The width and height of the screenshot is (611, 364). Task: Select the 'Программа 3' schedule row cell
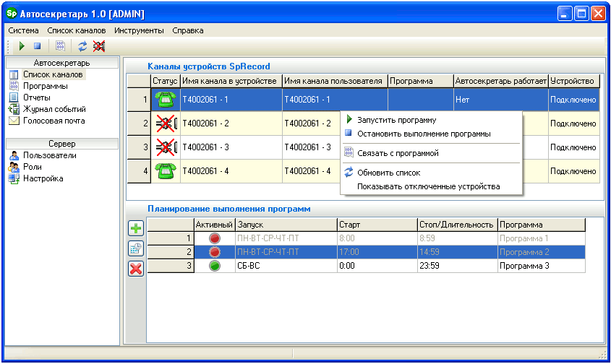click(x=539, y=266)
